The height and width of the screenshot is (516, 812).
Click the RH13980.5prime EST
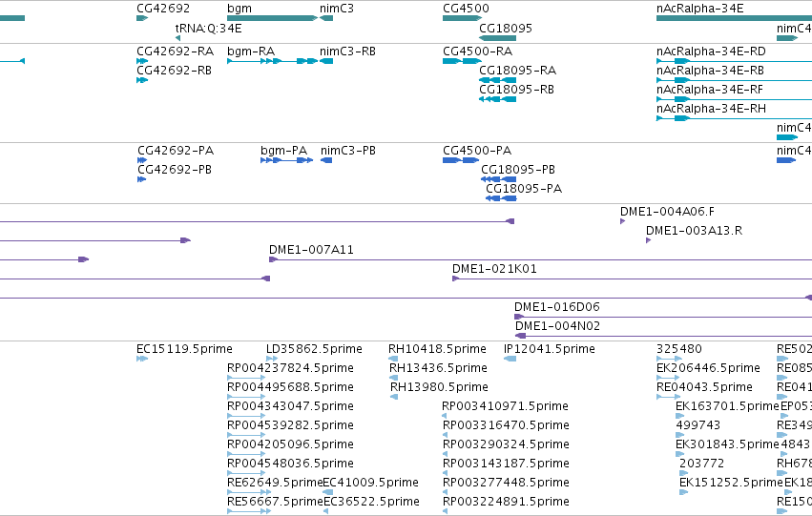coord(394,397)
